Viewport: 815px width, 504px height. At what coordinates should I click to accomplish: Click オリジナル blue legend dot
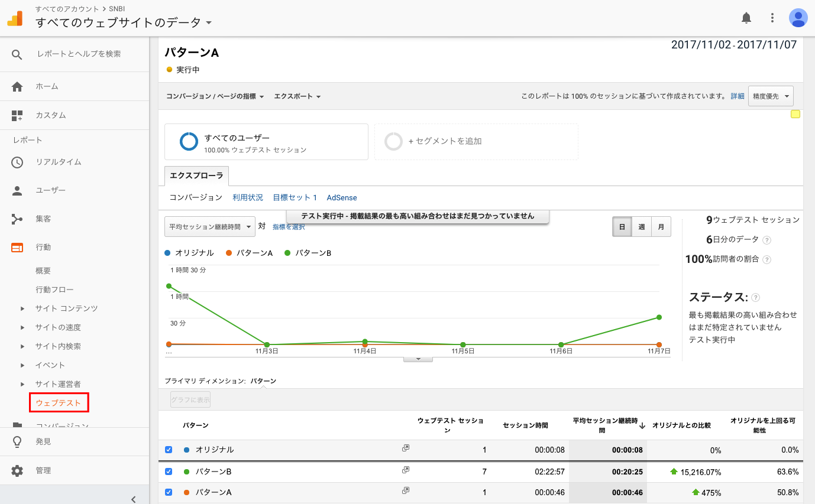(167, 253)
